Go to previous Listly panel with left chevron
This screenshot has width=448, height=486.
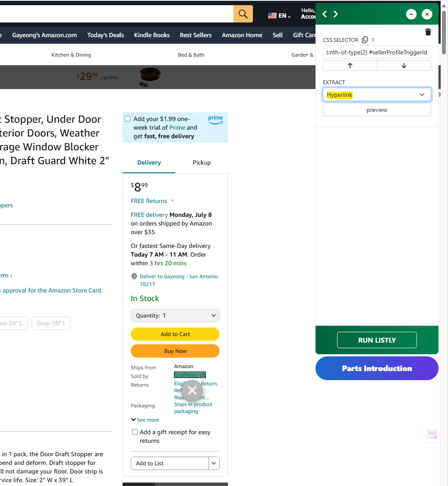(x=325, y=14)
